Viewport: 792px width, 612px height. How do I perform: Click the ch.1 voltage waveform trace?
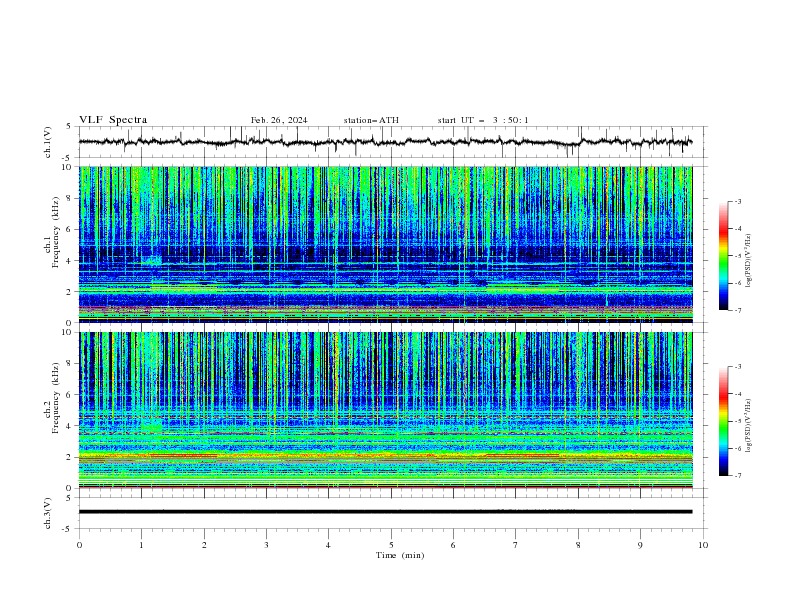[385, 142]
